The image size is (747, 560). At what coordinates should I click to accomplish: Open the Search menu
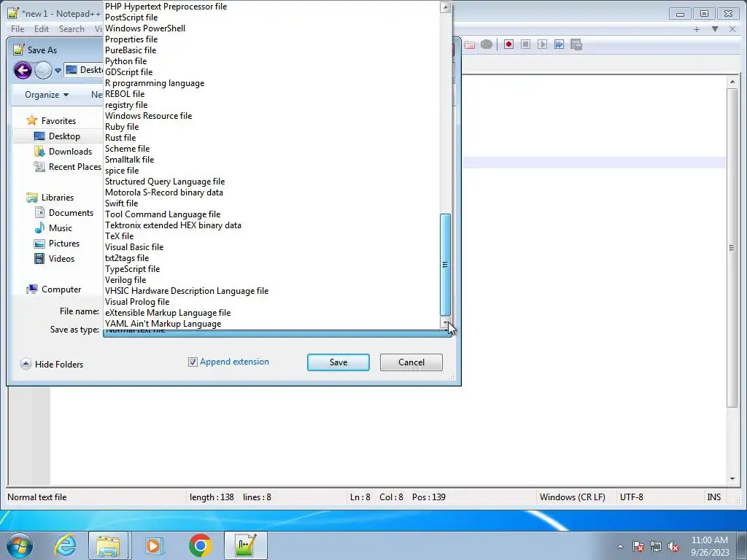pos(71,29)
